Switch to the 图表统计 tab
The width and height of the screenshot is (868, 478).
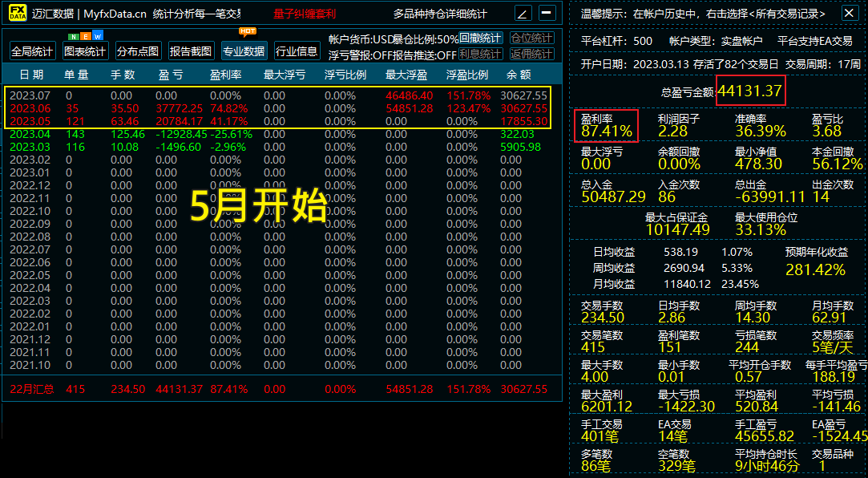85,50
